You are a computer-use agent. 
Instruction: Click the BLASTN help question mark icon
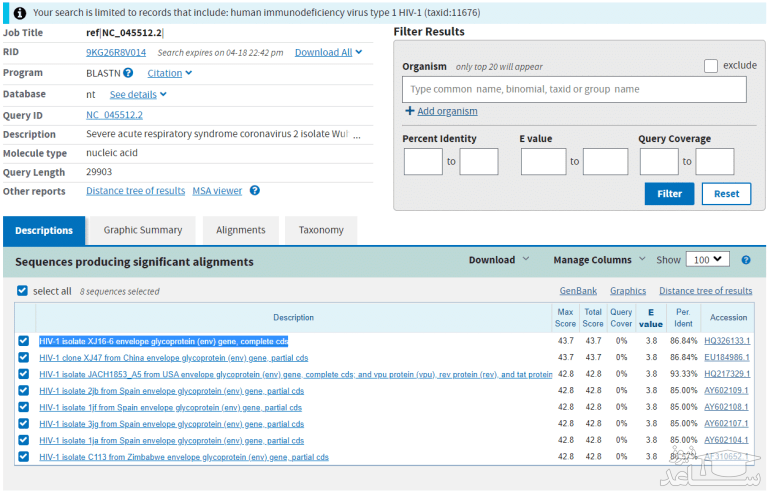point(128,73)
